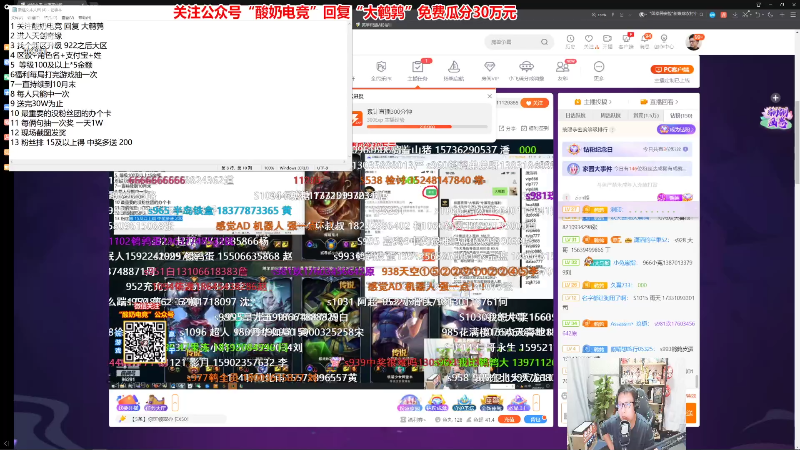This screenshot has width=800, height=450.
Task: Click the orange PC client button
Action: coord(672,69)
